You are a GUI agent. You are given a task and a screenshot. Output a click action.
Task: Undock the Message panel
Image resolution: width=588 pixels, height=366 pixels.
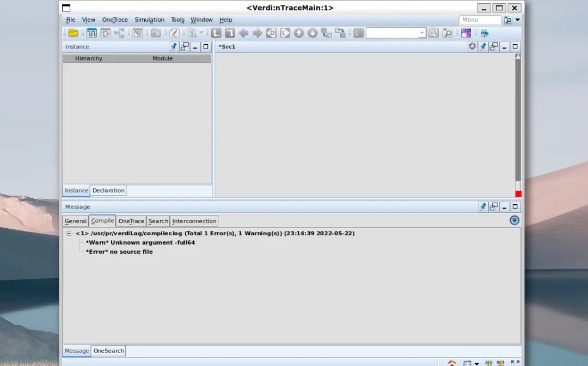tap(494, 206)
